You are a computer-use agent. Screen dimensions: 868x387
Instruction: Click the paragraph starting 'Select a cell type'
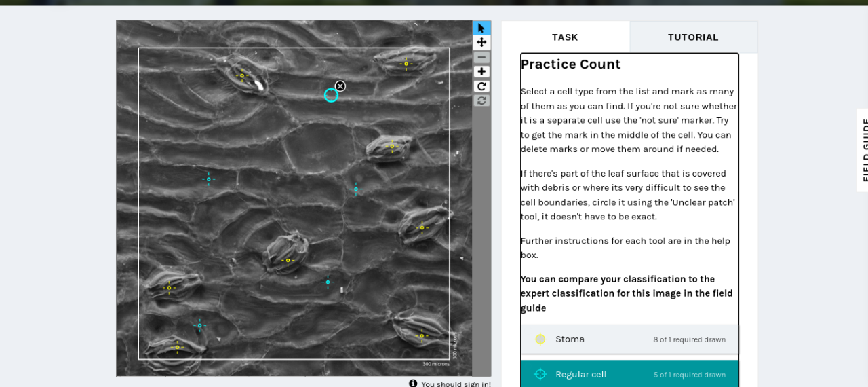(x=629, y=120)
